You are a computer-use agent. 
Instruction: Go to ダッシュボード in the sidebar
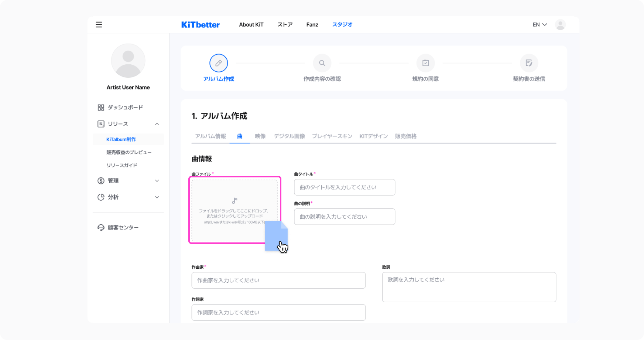(x=125, y=108)
